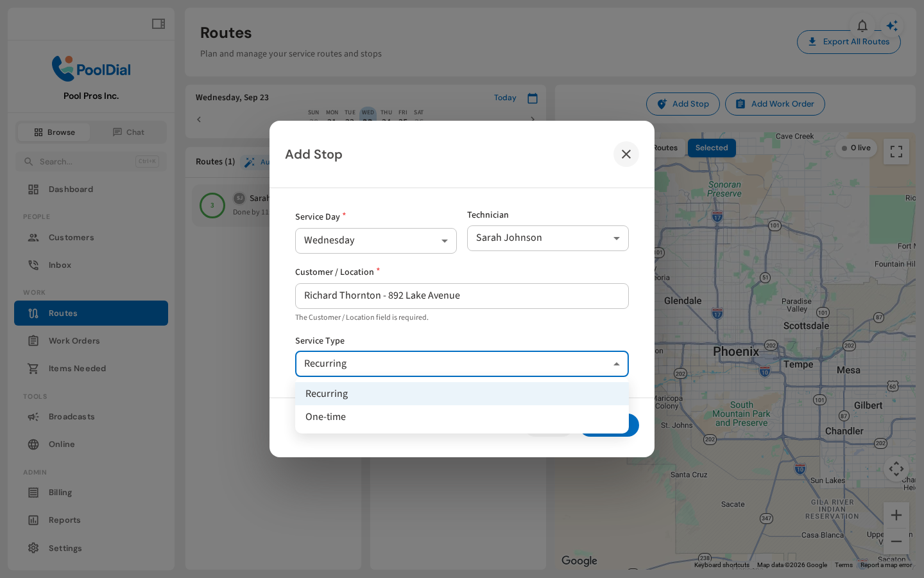Open the Service Day dropdown
The image size is (924, 578).
[x=376, y=241]
